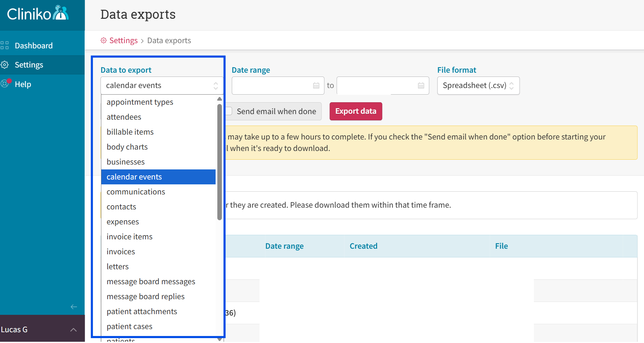Open Dashboard from the grid icon

(x=5, y=46)
